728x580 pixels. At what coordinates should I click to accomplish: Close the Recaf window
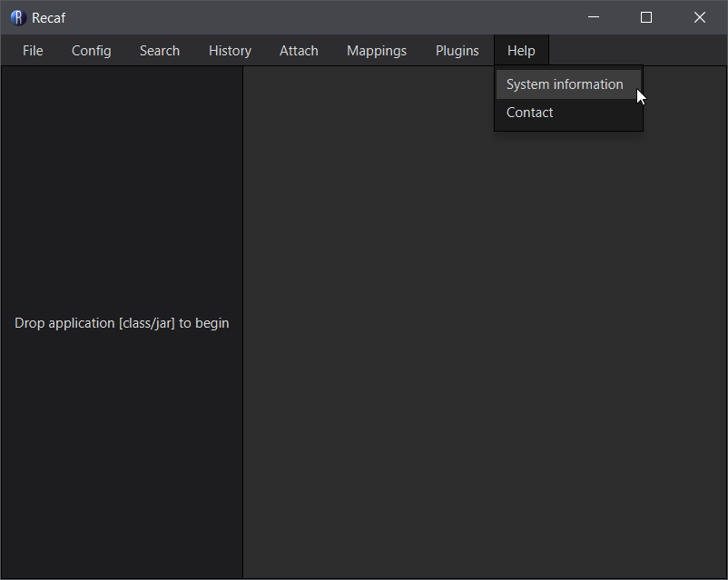(699, 17)
